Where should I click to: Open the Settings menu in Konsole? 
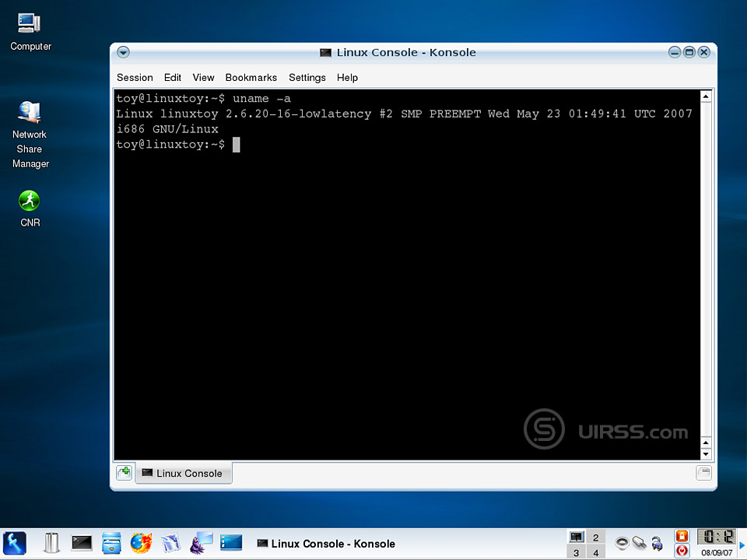[307, 78]
